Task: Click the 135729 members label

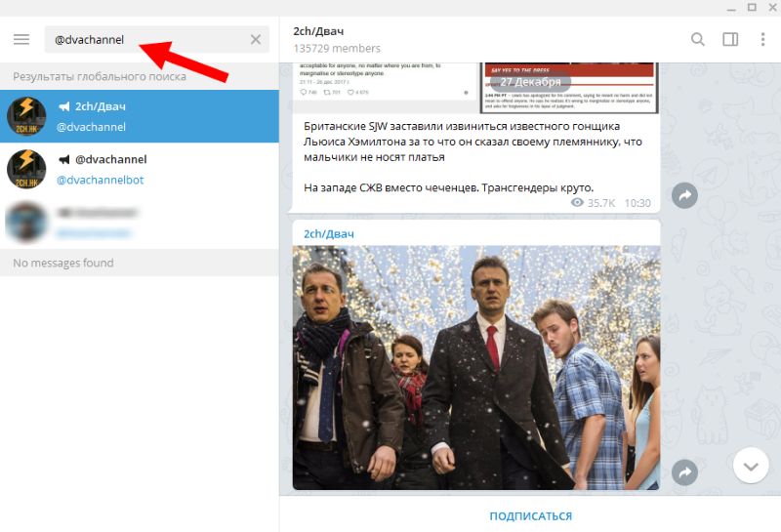Action: (x=337, y=48)
